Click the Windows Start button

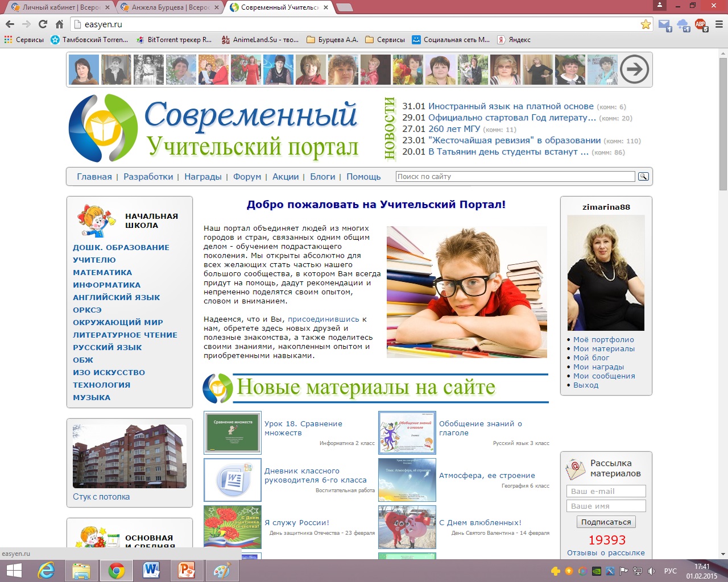coord(14,570)
